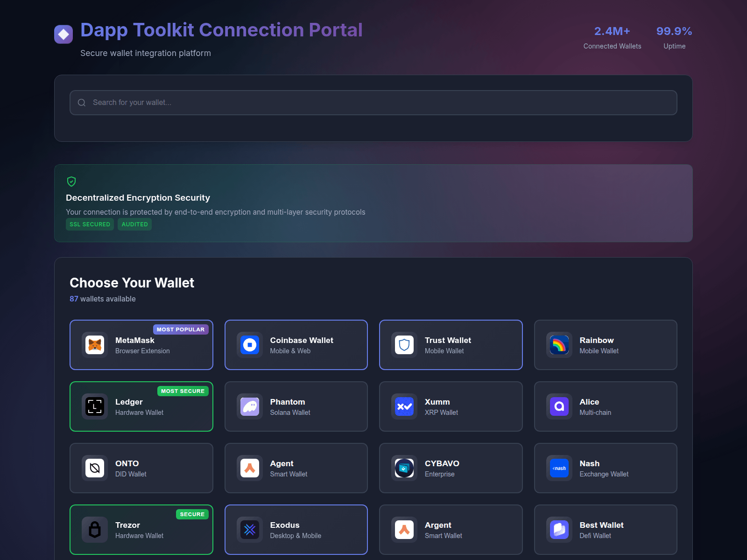Click the 2.4M+ Connected Wallets stat

point(612,38)
